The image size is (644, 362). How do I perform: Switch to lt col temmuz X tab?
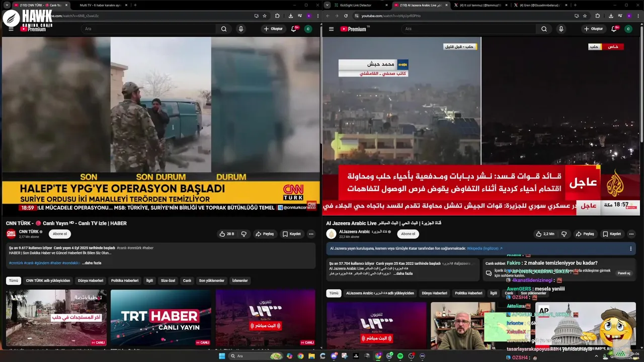(481, 5)
